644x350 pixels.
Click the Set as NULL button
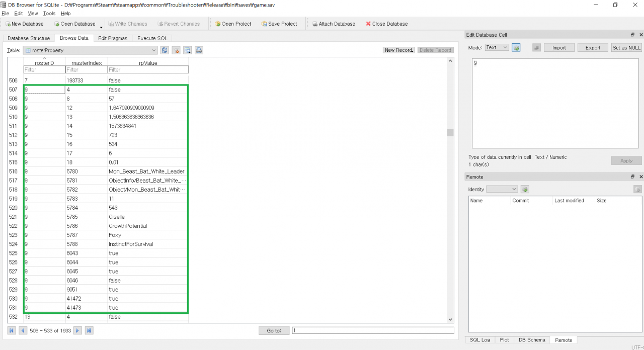click(626, 48)
